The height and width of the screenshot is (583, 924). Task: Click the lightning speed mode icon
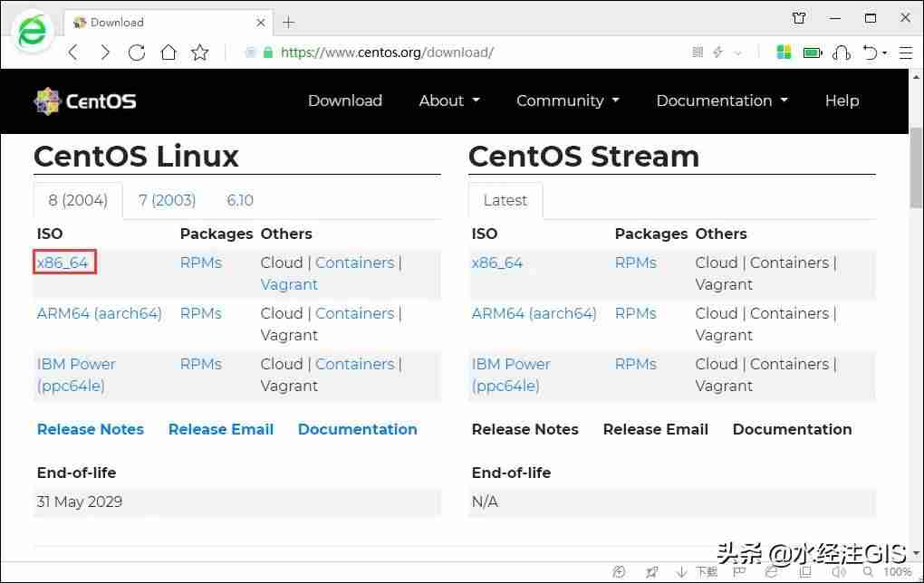click(x=717, y=53)
